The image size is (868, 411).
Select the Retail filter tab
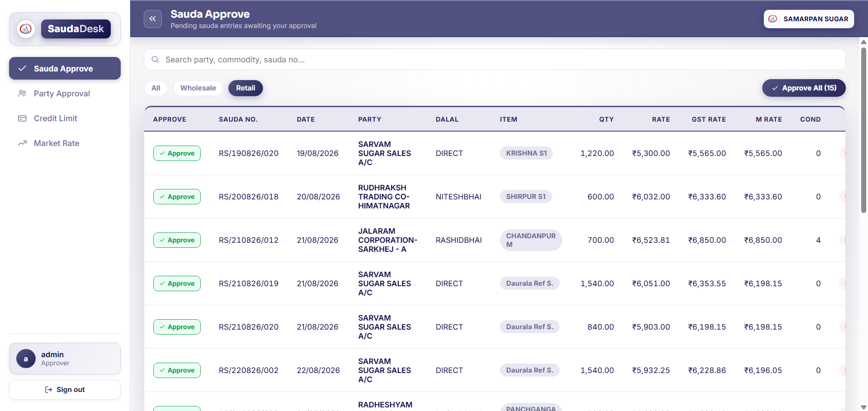245,88
